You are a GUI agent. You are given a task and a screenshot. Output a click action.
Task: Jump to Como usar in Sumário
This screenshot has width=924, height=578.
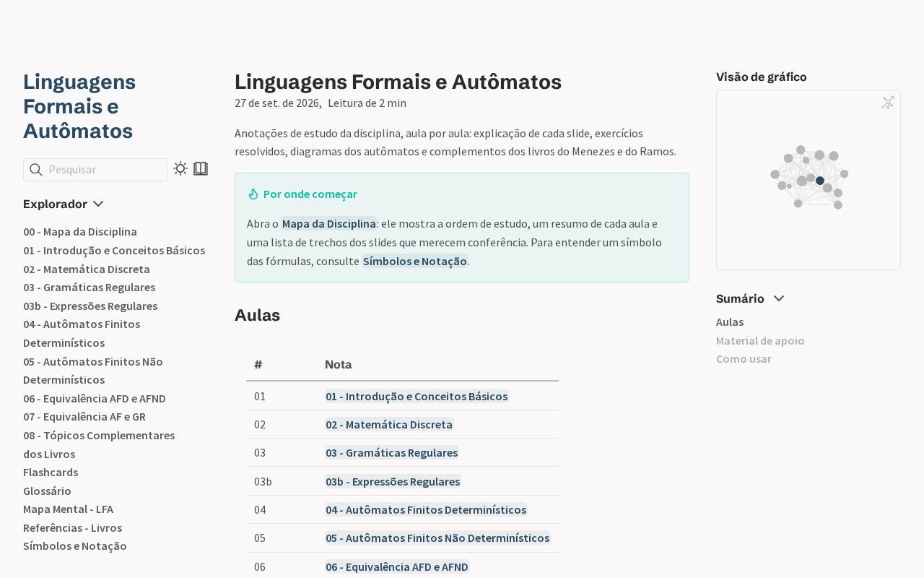[744, 359]
